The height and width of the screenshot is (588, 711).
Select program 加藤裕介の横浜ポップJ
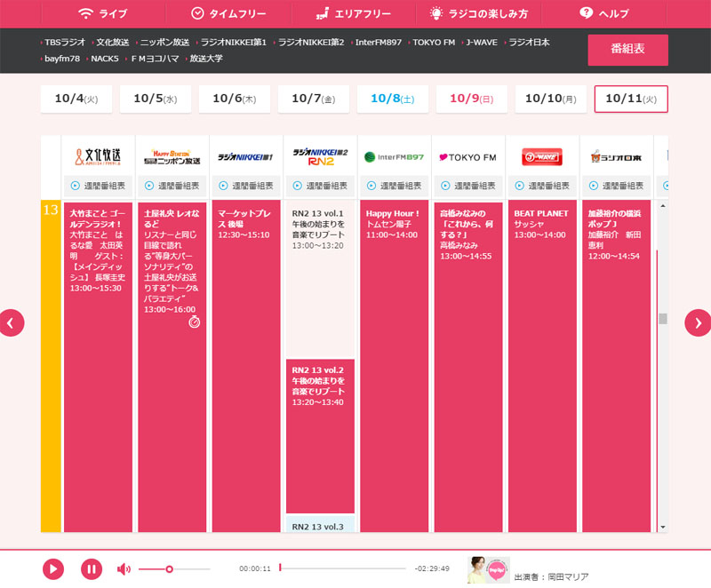616,366
